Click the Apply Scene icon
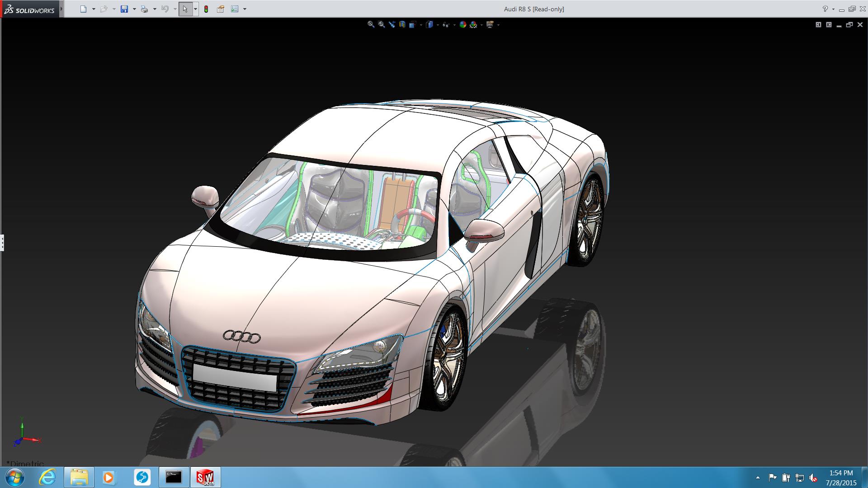868x488 pixels. click(473, 25)
